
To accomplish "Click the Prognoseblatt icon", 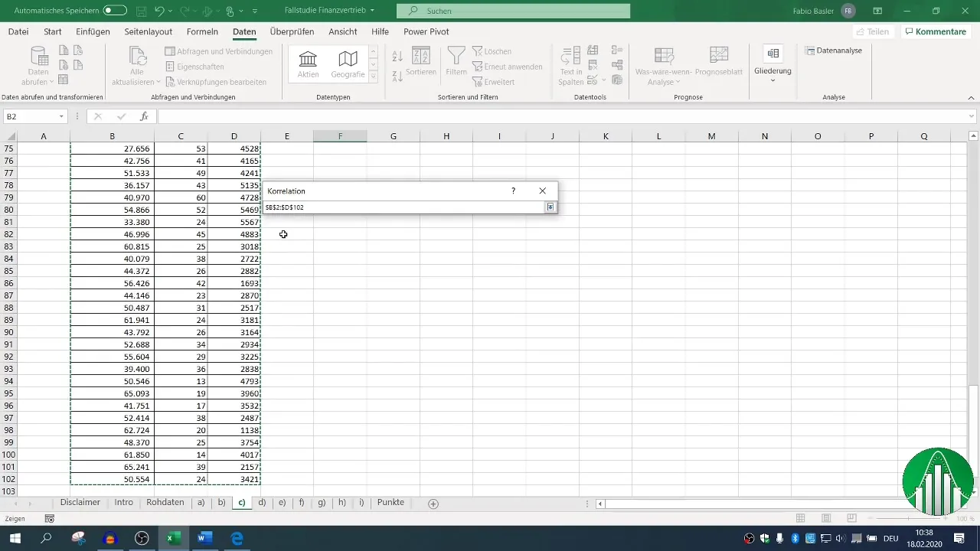I will tap(718, 62).
